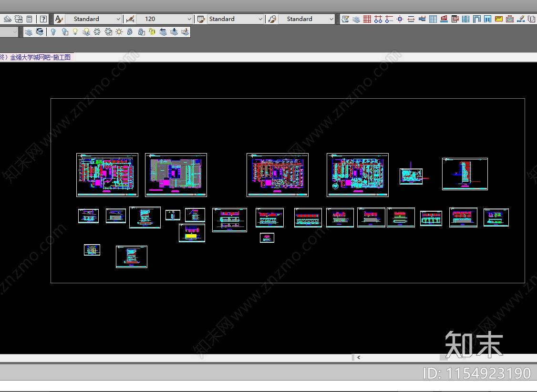Click the layers stack with down arrow

[x=174, y=32]
